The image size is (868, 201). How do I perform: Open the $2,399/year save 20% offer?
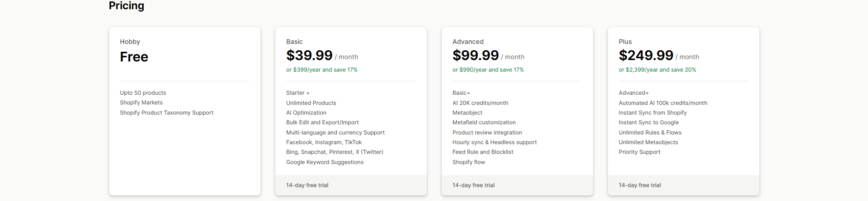[x=657, y=70]
